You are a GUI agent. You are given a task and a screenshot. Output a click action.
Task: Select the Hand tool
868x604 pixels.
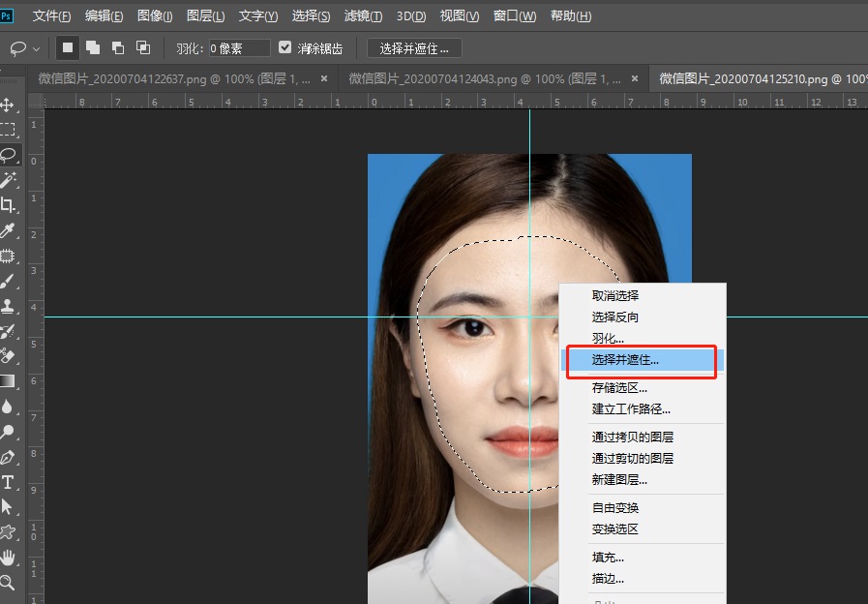tap(9, 558)
